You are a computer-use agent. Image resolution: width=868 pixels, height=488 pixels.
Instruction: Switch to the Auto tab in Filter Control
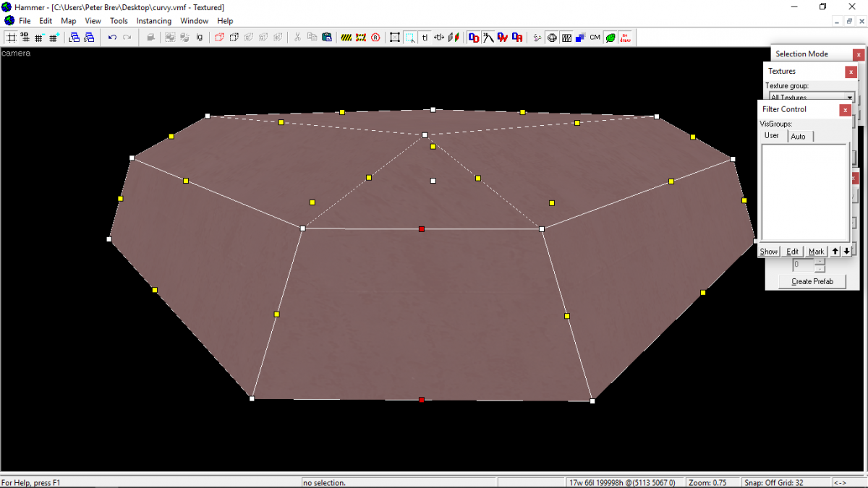pyautogui.click(x=799, y=136)
